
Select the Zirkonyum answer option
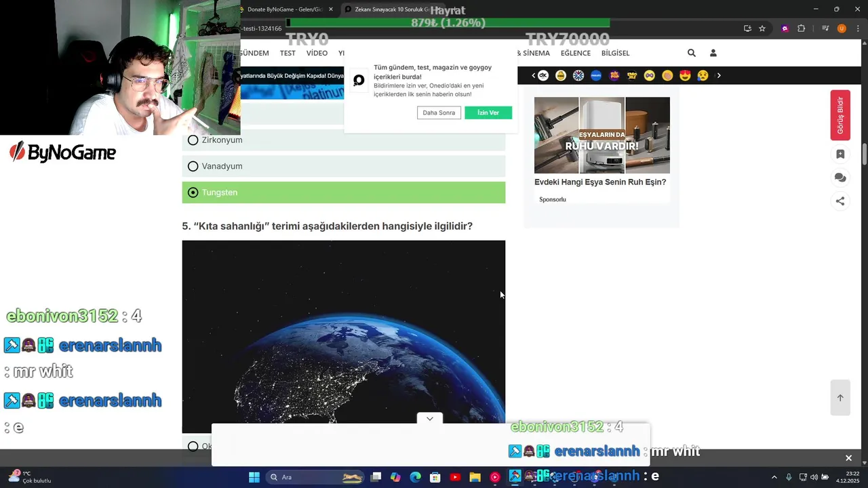point(343,140)
